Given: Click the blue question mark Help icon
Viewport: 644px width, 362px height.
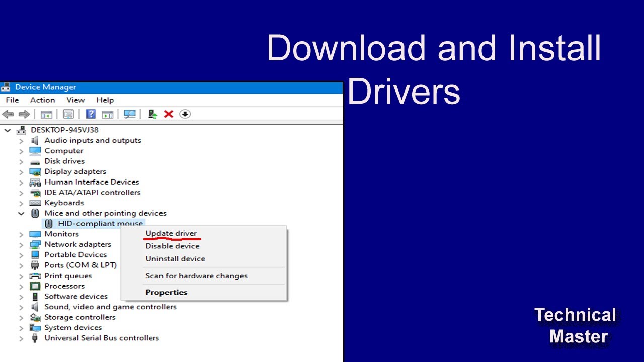Looking at the screenshot, I should (91, 114).
